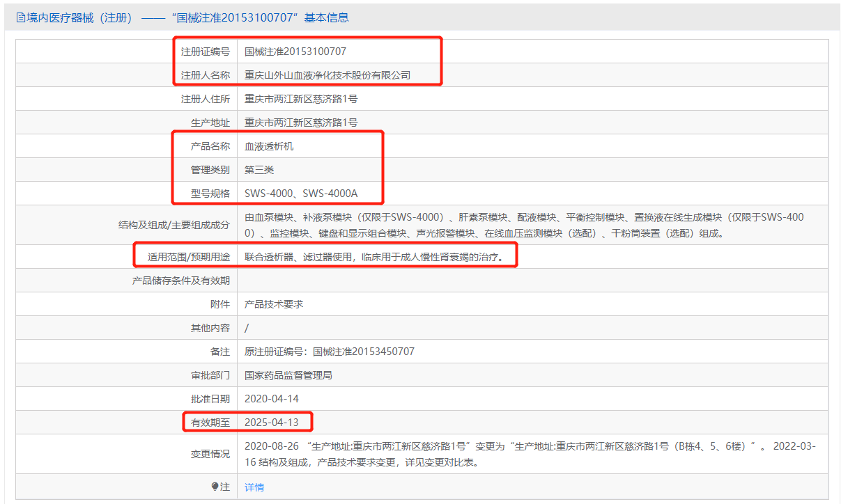Click the model value SWS-4000、SWS-4000A
This screenshot has width=848, height=504.
(x=301, y=194)
